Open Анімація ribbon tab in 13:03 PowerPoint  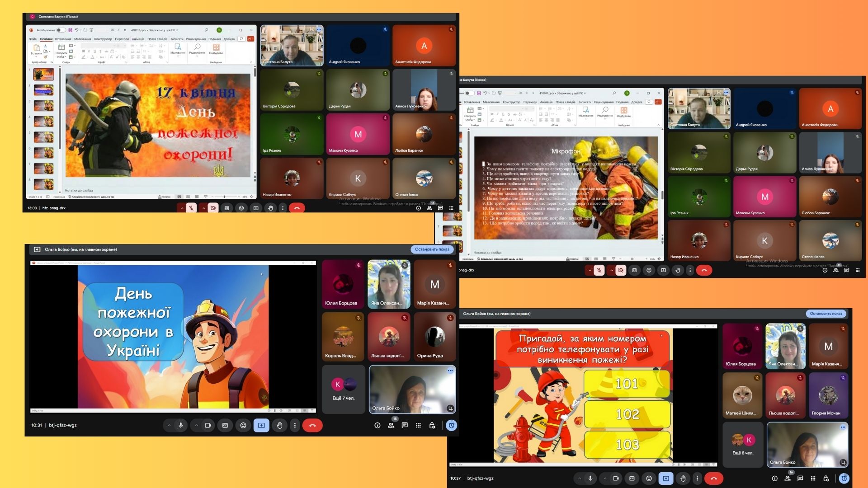[x=138, y=39]
